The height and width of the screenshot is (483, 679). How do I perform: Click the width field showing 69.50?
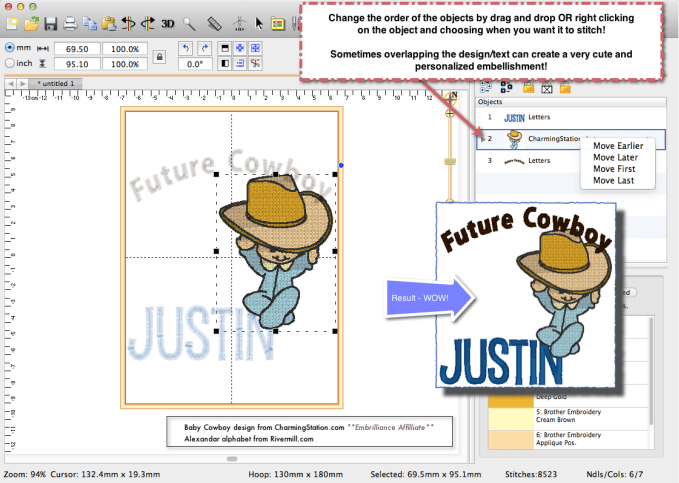coord(77,49)
